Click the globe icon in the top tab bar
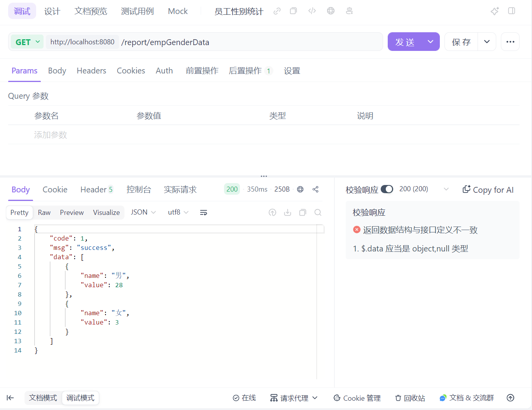Screen dimensions: 532x410 (x=331, y=11)
